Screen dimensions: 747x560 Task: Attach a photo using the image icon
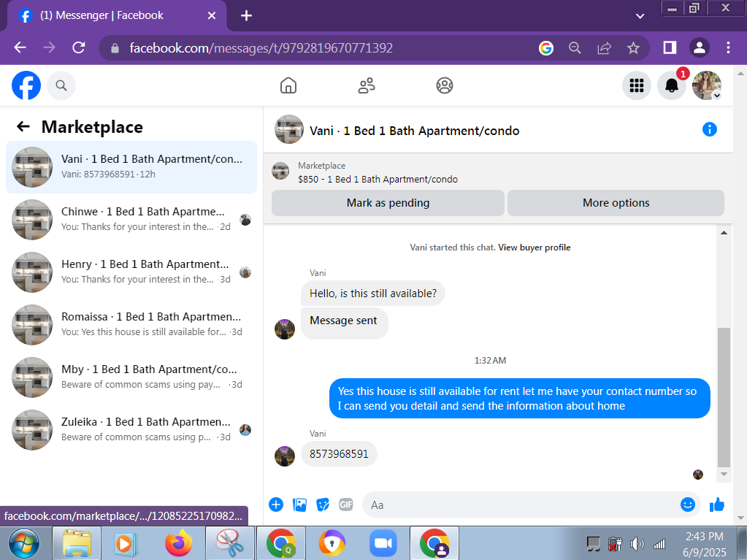click(299, 505)
